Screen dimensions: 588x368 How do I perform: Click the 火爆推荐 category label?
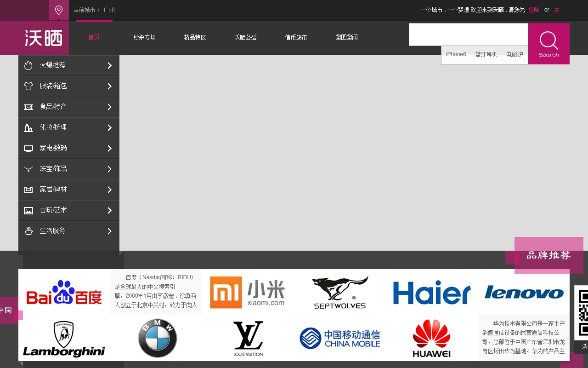(x=52, y=65)
